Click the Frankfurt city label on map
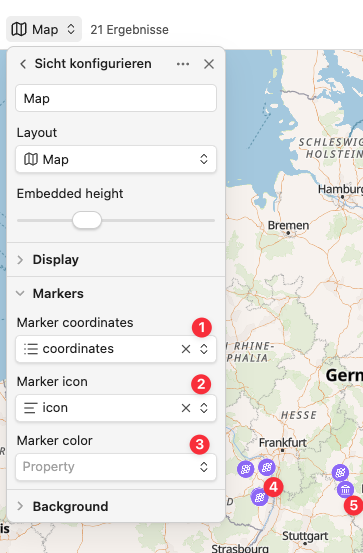This screenshot has width=363, height=553. tap(283, 443)
